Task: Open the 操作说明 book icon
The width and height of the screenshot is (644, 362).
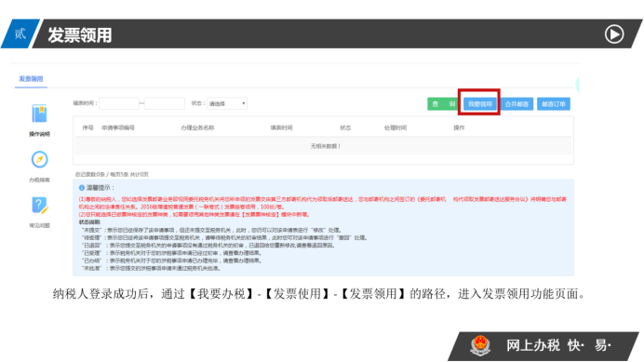Action: point(39,114)
